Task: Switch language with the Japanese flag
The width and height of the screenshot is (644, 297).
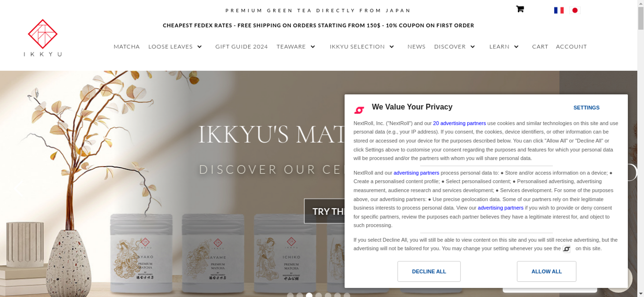Action: point(575,10)
